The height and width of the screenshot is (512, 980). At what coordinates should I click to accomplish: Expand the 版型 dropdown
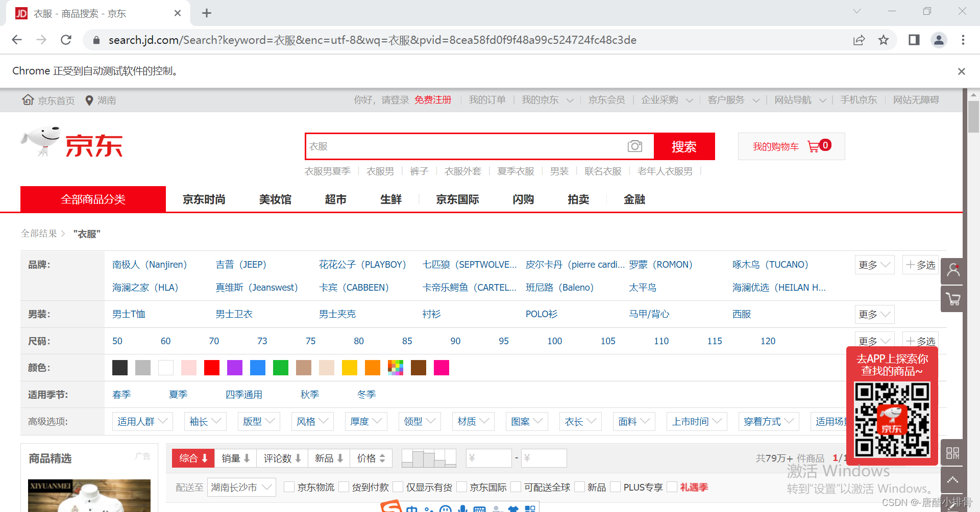pyautogui.click(x=259, y=421)
